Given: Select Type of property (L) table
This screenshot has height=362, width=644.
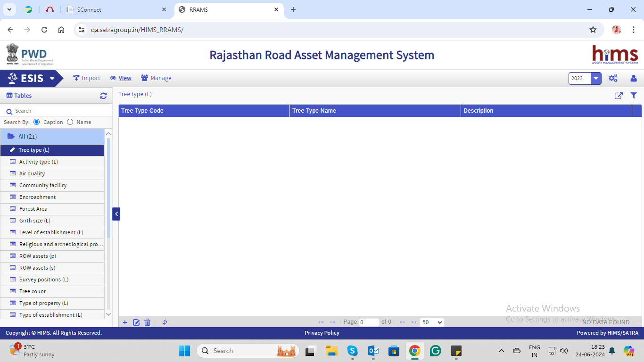Looking at the screenshot, I should click(x=52, y=303).
